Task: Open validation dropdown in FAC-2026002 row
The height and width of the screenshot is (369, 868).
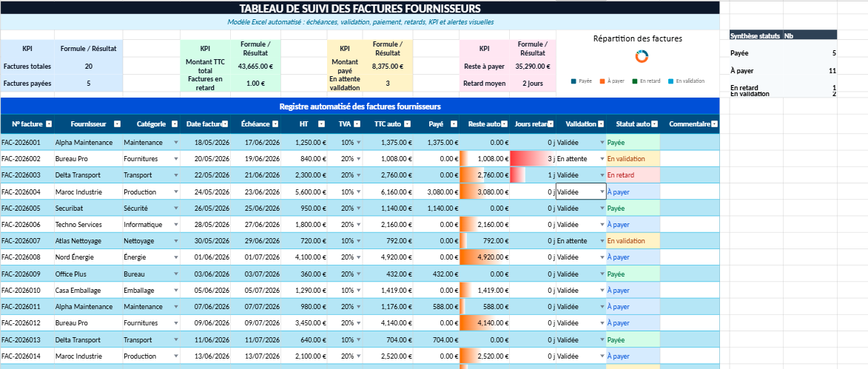Action: [602, 159]
